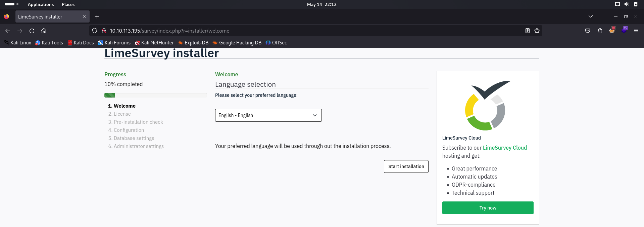Close the LimeSurvey installer tab
644x227 pixels.
[x=84, y=16]
